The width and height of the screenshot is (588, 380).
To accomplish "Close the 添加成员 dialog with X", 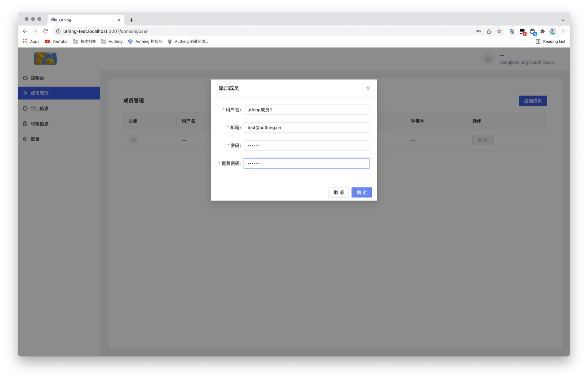I will [x=368, y=88].
